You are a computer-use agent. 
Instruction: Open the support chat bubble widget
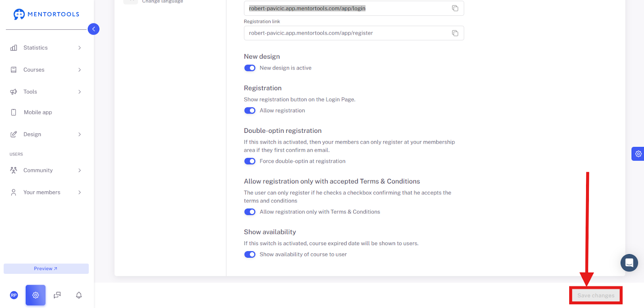629,263
